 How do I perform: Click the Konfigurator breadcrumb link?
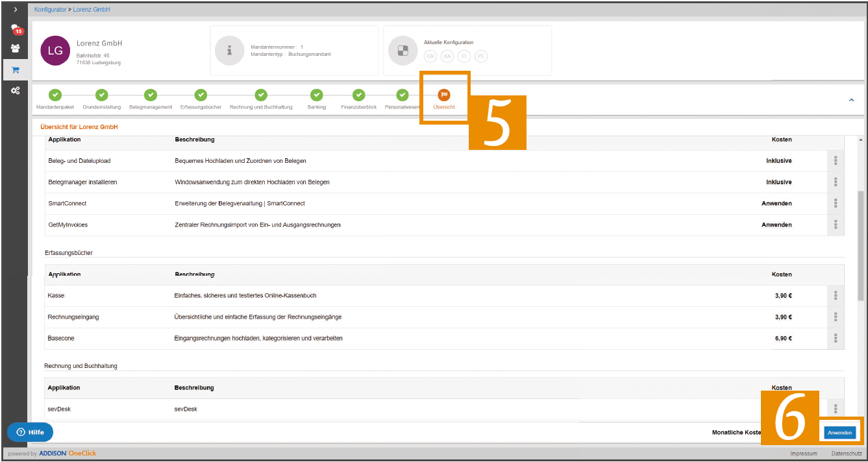(x=51, y=10)
